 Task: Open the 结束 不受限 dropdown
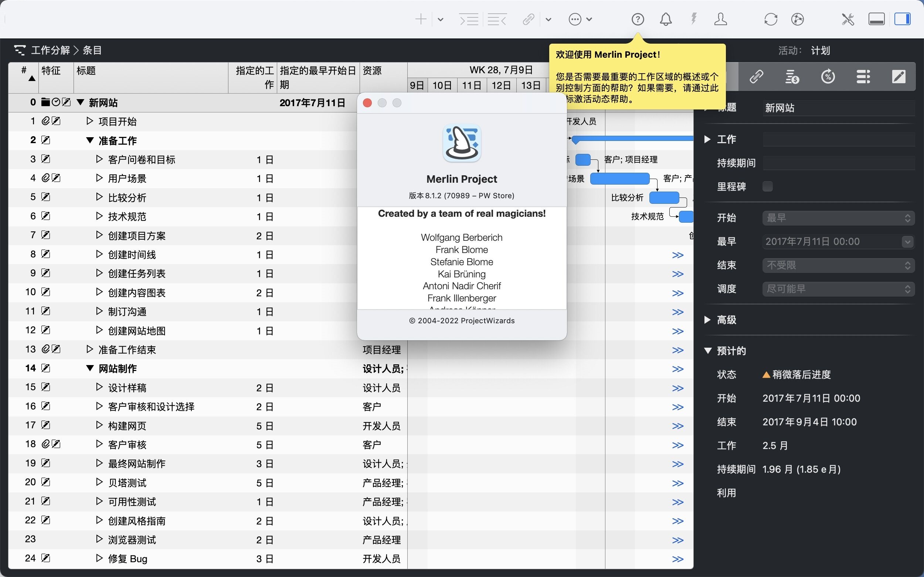[x=838, y=265]
